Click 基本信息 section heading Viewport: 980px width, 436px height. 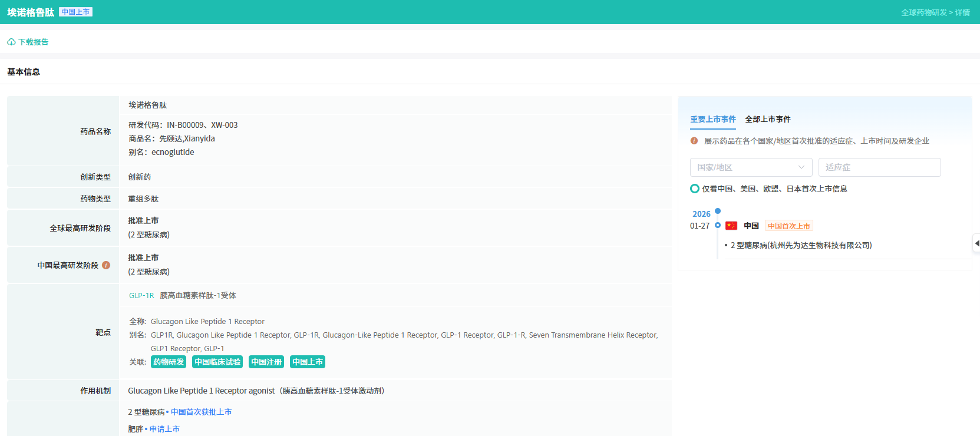coord(24,72)
